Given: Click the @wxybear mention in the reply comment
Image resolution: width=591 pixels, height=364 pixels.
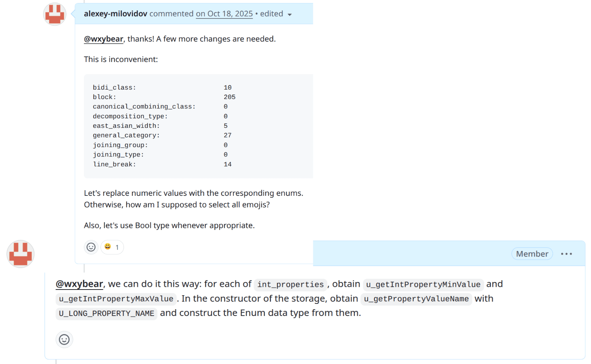Looking at the screenshot, I should (79, 284).
